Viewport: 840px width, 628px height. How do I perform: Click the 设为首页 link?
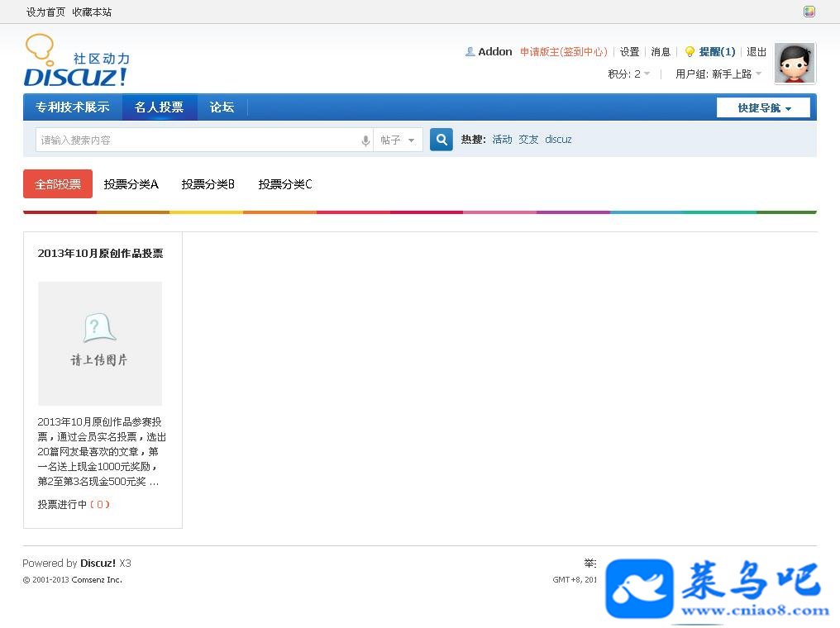pos(45,12)
